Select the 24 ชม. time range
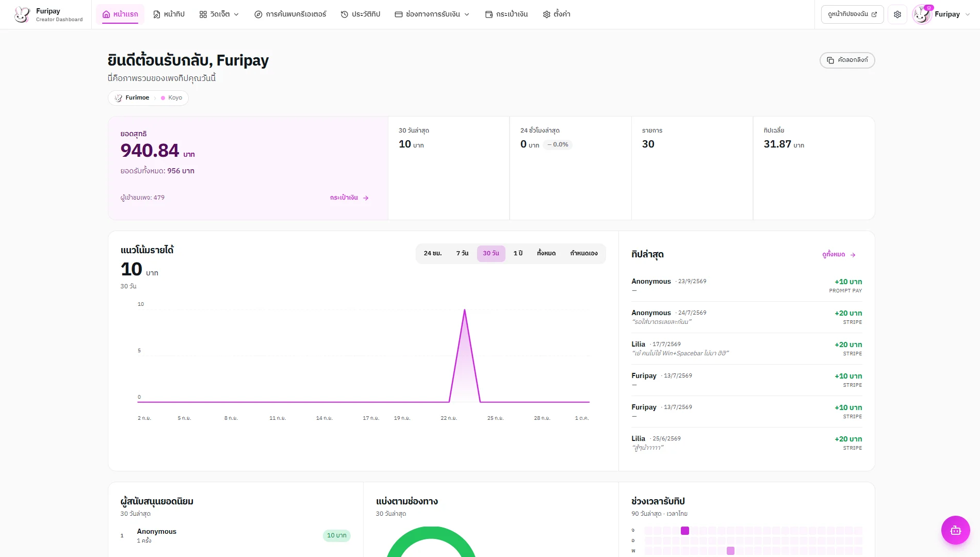The height and width of the screenshot is (557, 980). [433, 253]
